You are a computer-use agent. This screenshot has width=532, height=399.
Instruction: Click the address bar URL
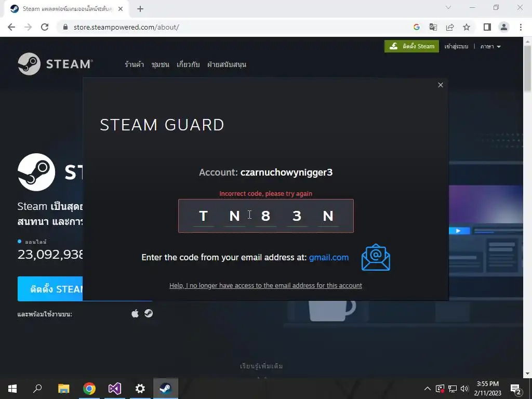point(126,27)
